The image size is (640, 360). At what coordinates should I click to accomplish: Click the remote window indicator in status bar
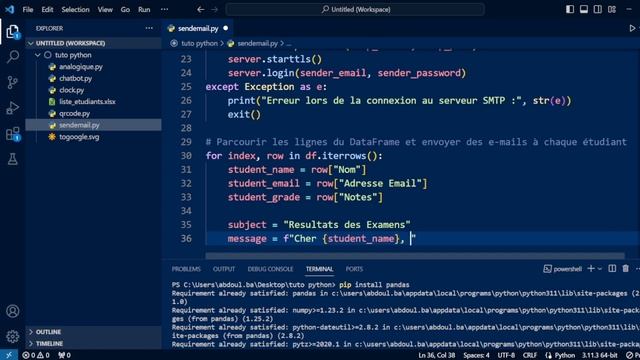(9, 355)
